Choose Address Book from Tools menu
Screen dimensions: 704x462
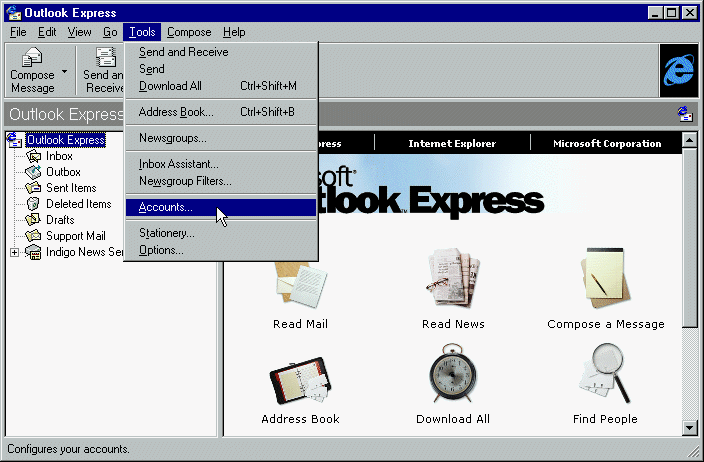tap(221, 112)
